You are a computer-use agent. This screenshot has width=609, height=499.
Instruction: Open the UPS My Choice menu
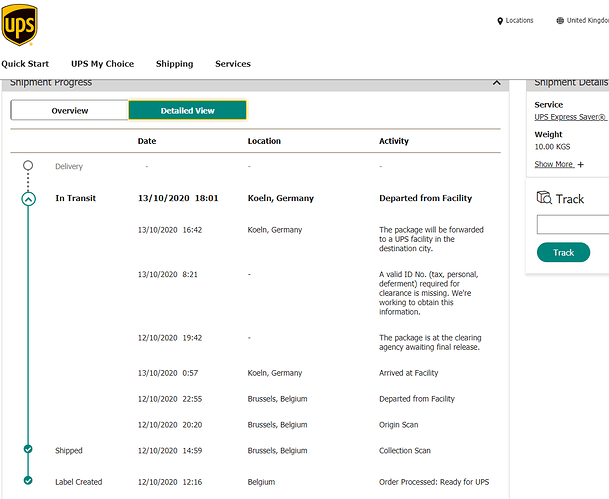tap(102, 64)
